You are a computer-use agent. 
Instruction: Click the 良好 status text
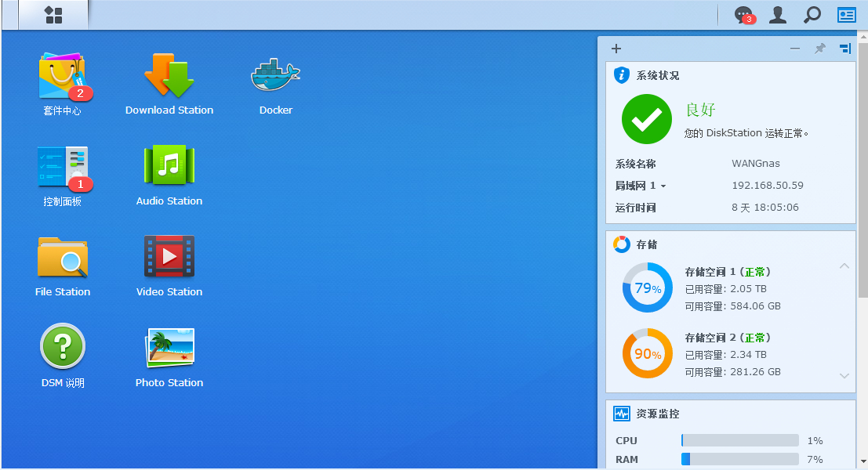coord(700,110)
